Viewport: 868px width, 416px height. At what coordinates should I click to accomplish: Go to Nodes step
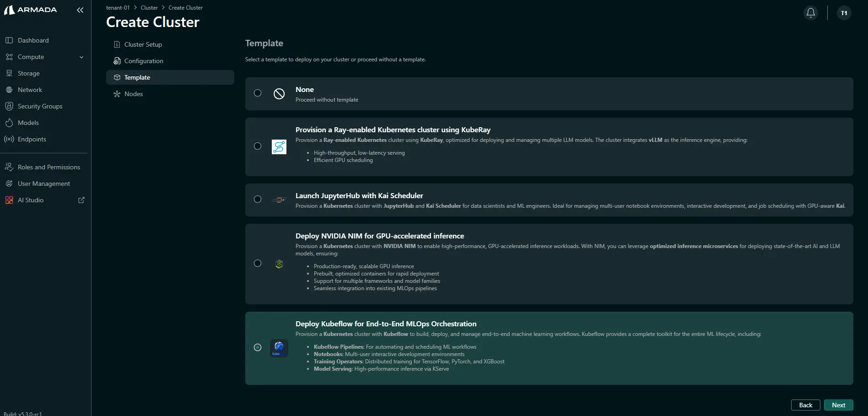[170, 94]
